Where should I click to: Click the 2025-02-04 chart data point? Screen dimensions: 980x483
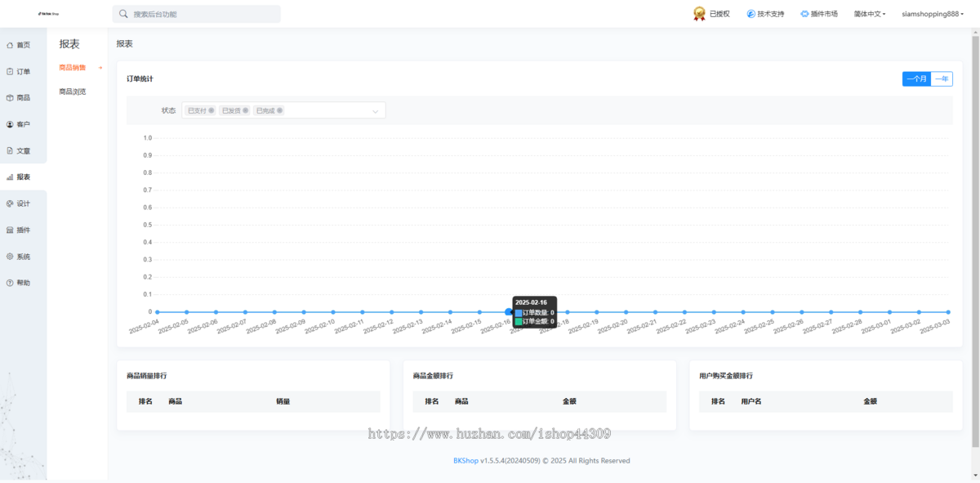coord(158,311)
